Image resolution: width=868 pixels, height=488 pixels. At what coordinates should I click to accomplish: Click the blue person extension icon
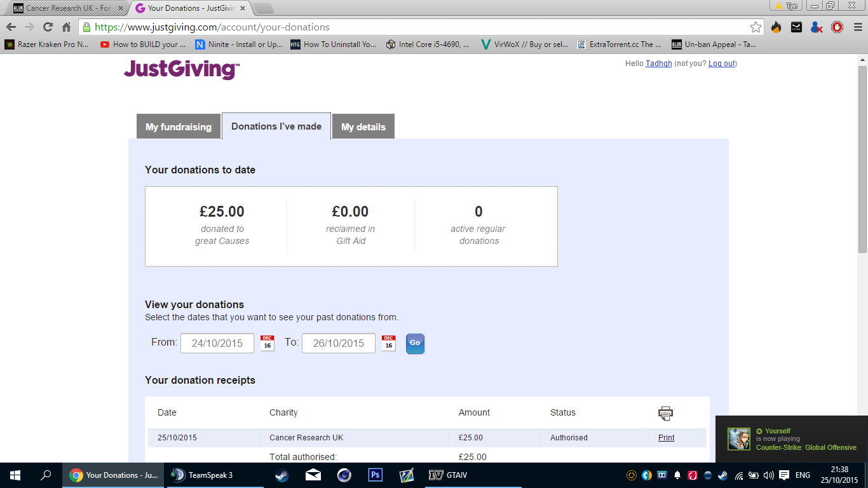pyautogui.click(x=817, y=27)
